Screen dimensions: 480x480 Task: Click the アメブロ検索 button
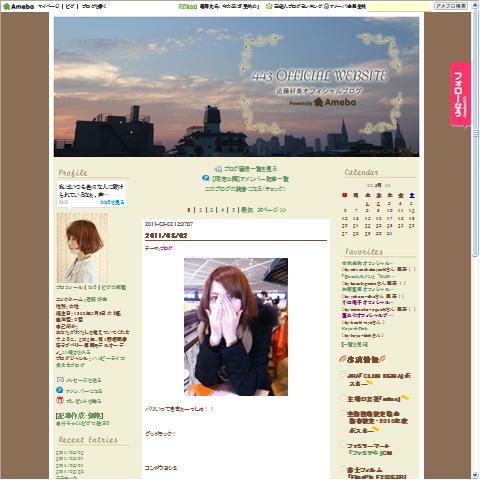[x=451, y=6]
